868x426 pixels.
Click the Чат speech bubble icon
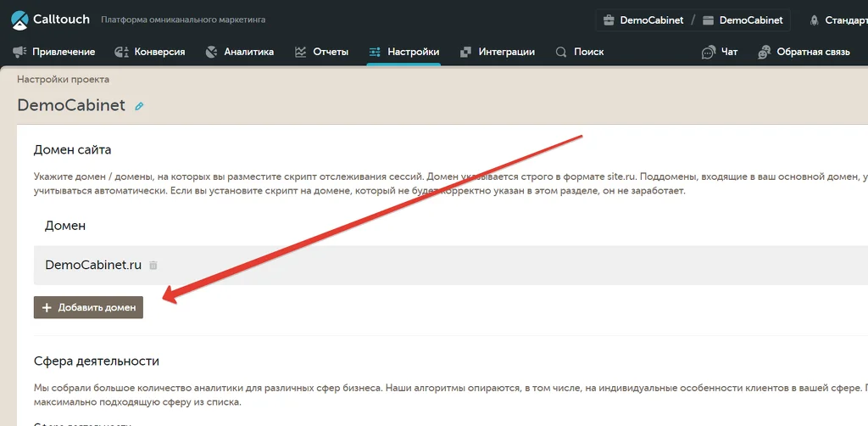(x=708, y=53)
